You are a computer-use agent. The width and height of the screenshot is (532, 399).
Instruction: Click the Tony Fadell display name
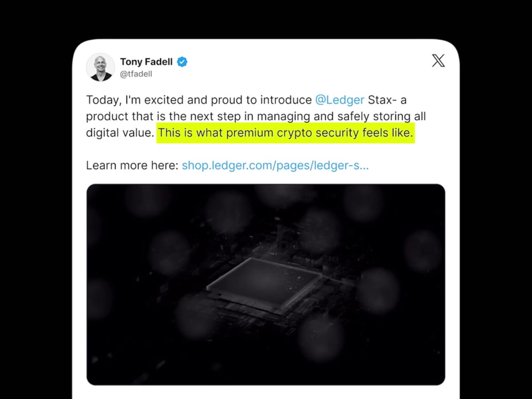(146, 62)
